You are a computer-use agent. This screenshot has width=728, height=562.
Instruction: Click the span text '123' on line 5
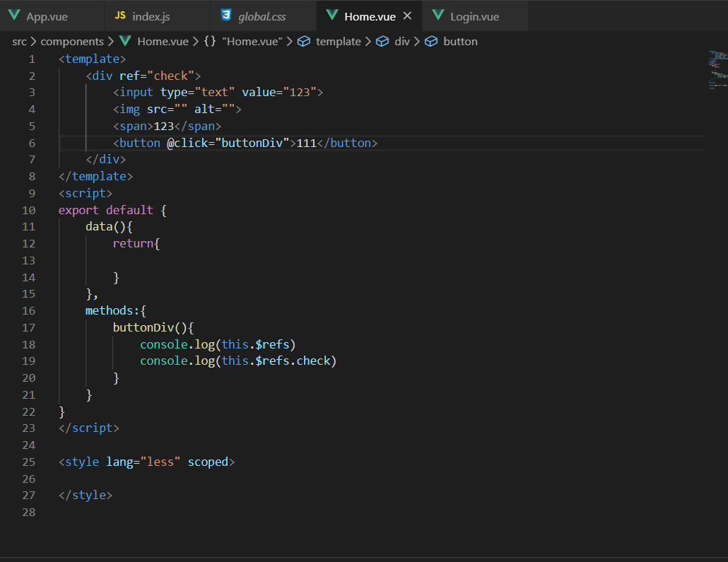163,127
